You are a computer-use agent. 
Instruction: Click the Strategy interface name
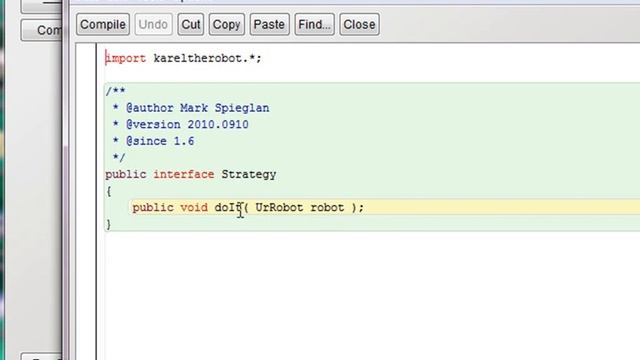pos(249,175)
